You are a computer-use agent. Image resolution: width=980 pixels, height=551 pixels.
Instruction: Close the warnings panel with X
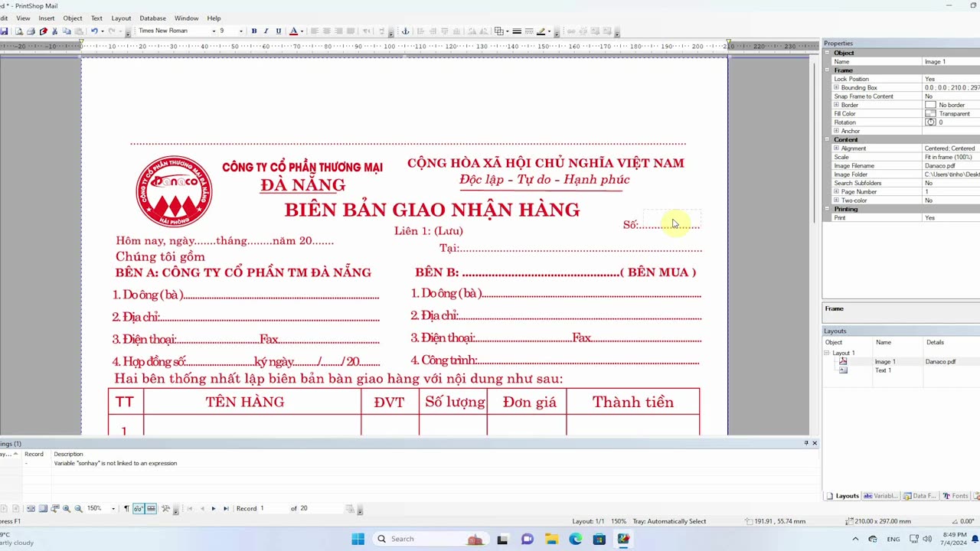[815, 443]
